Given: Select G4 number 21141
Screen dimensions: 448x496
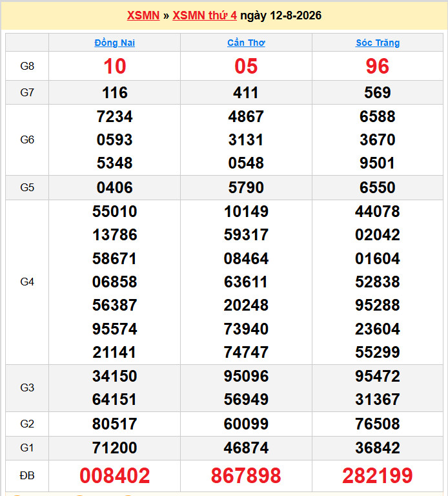Looking at the screenshot, I should [114, 352].
